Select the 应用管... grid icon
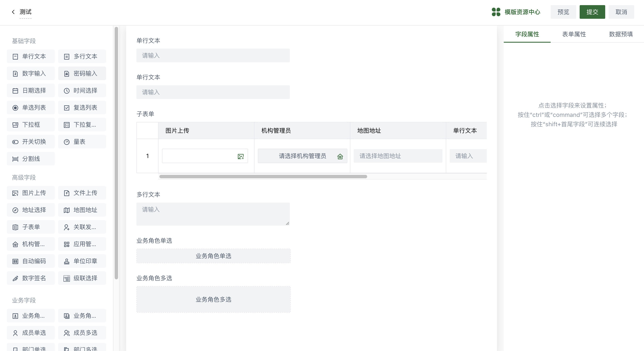Image resolution: width=644 pixels, height=351 pixels. pyautogui.click(x=66, y=244)
